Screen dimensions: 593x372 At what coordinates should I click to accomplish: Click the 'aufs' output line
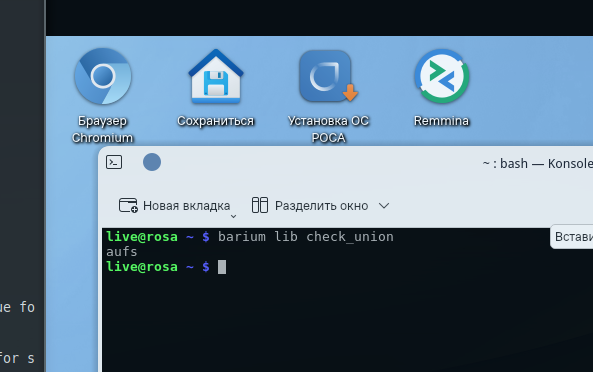pyautogui.click(x=122, y=252)
